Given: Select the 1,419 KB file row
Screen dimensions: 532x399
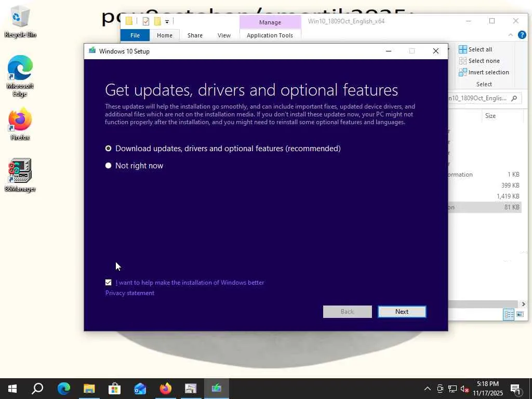Looking at the screenshot, I should (485, 196).
